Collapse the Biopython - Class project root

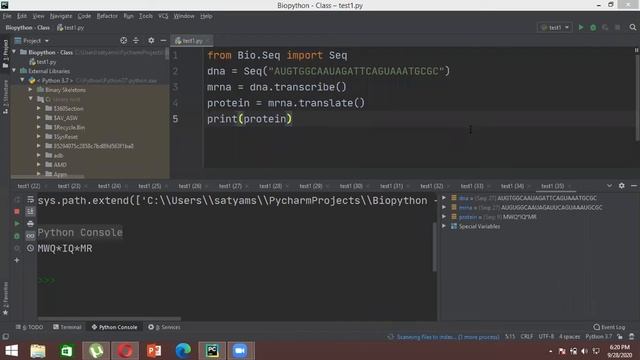(15, 52)
